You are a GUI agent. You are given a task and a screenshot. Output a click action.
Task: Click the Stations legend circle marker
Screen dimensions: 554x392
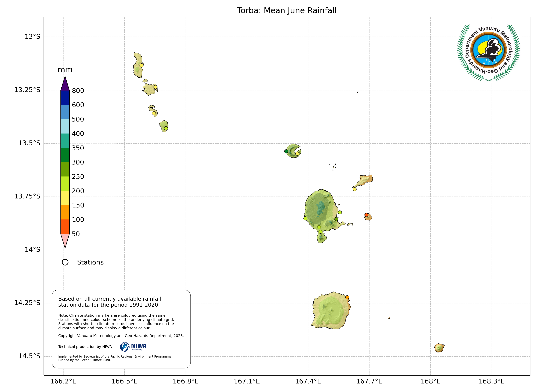pyautogui.click(x=65, y=262)
